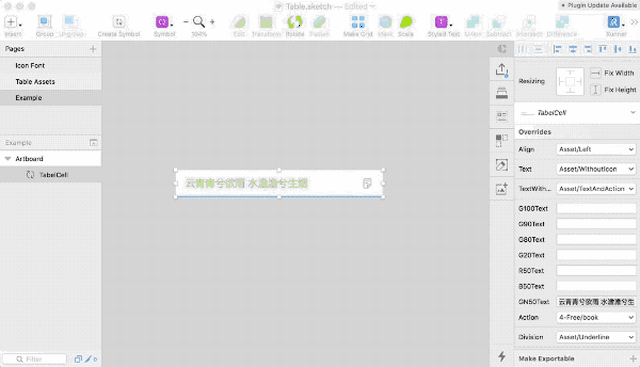Screen dimensions: 640x367
Task: Click the lightning bolt sidebar icon
Action: pyautogui.click(x=502, y=356)
